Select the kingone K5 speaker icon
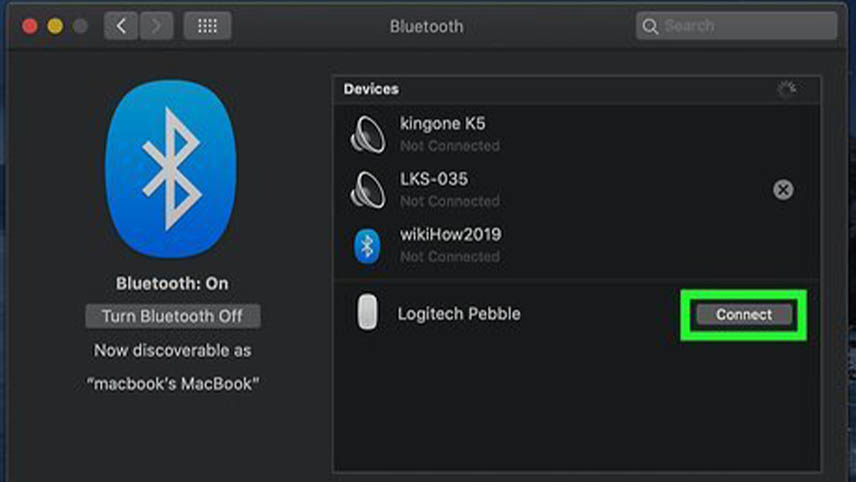Screen dimensions: 856x482 click(367, 134)
